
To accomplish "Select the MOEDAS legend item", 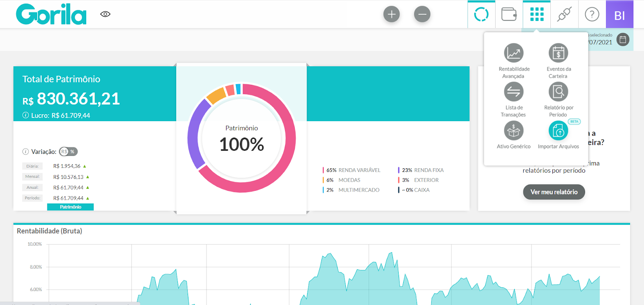I will click(342, 180).
